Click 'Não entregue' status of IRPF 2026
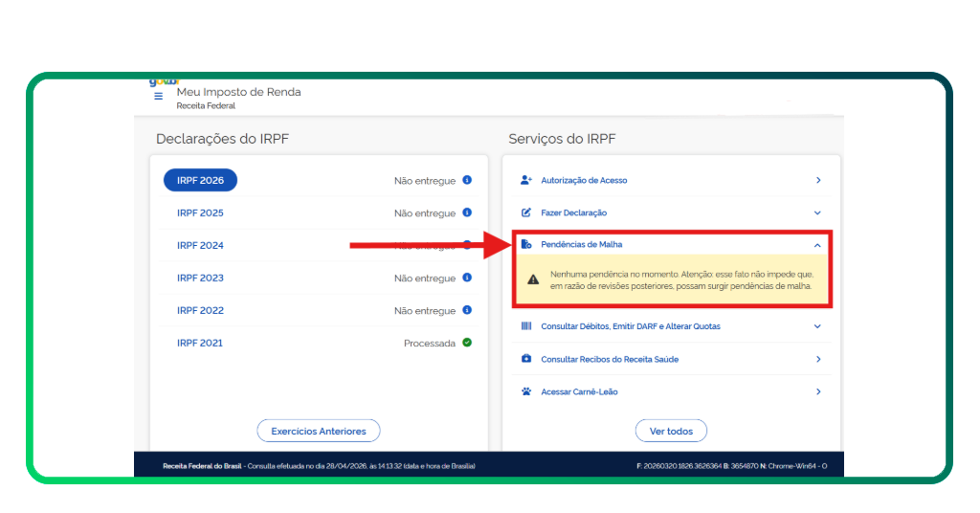Image resolution: width=980 pixels, height=513 pixels. point(425,181)
